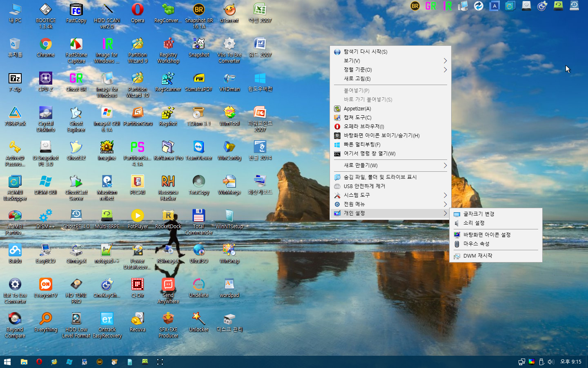Select the Q-Dir desktop icon

[138, 288]
